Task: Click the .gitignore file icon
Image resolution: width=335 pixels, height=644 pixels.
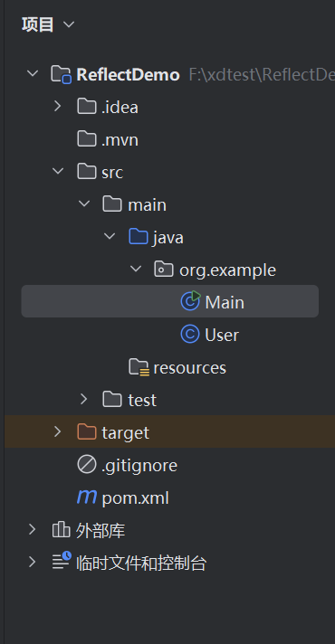Action: (x=87, y=465)
